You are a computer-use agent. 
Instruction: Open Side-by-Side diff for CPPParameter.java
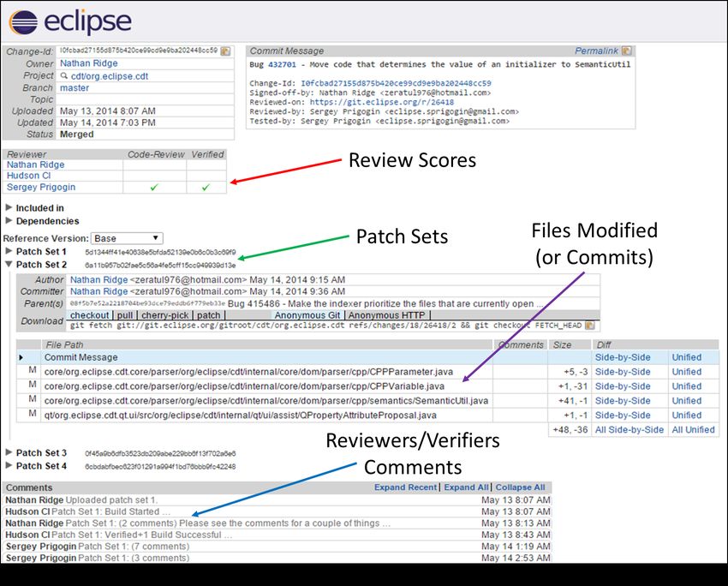tap(623, 372)
